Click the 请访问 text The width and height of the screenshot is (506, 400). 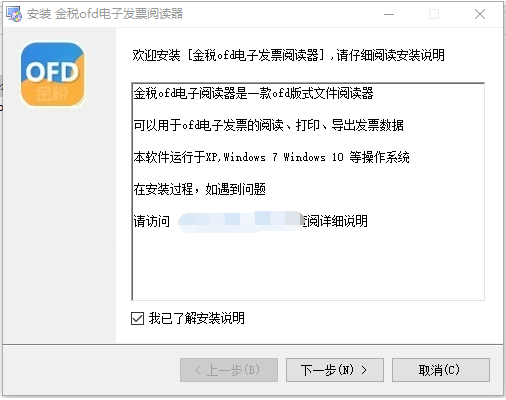pos(152,221)
